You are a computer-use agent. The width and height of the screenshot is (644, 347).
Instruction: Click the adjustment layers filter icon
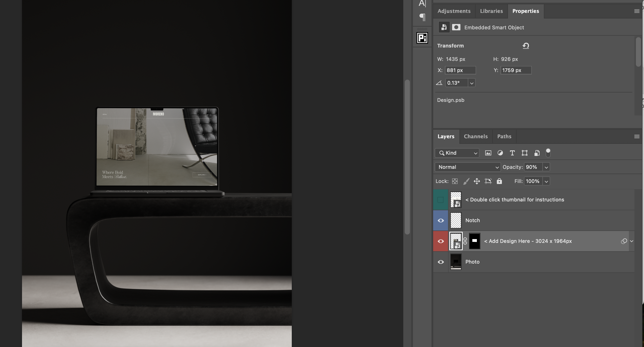(x=500, y=153)
